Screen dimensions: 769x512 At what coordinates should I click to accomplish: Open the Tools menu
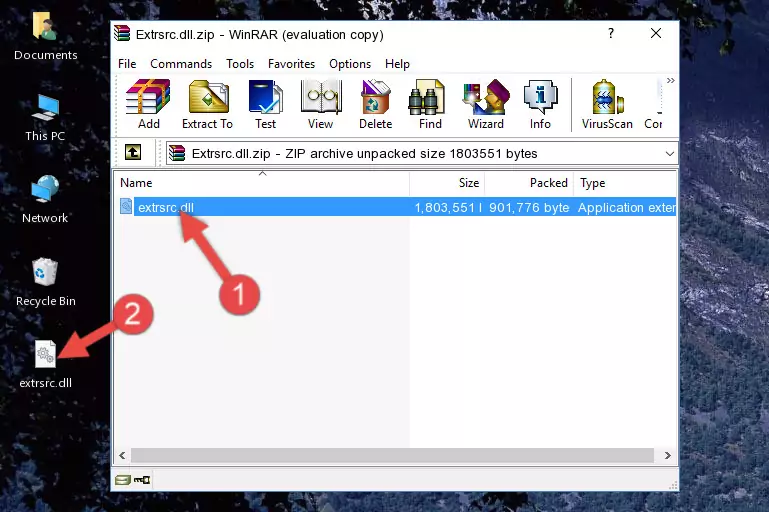coord(240,64)
